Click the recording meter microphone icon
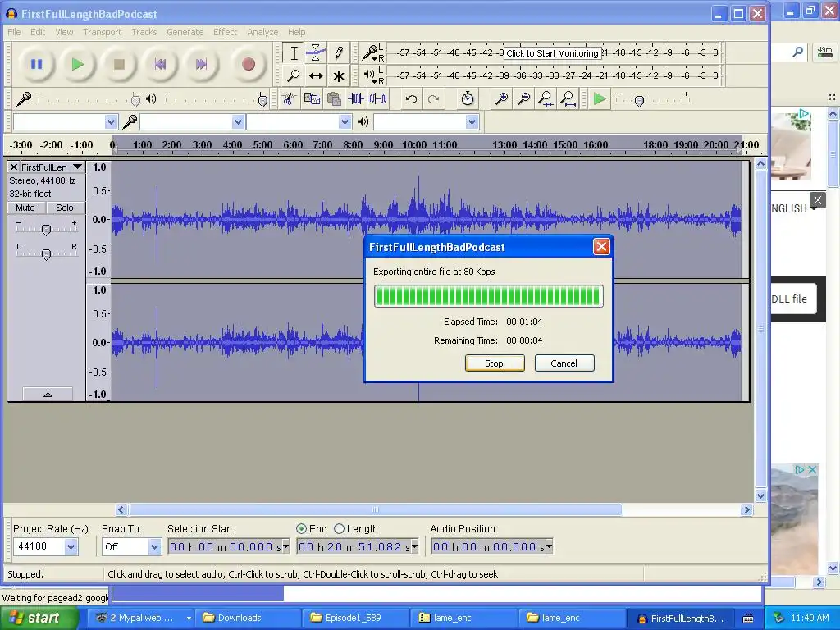The width and height of the screenshot is (840, 630). (x=370, y=52)
